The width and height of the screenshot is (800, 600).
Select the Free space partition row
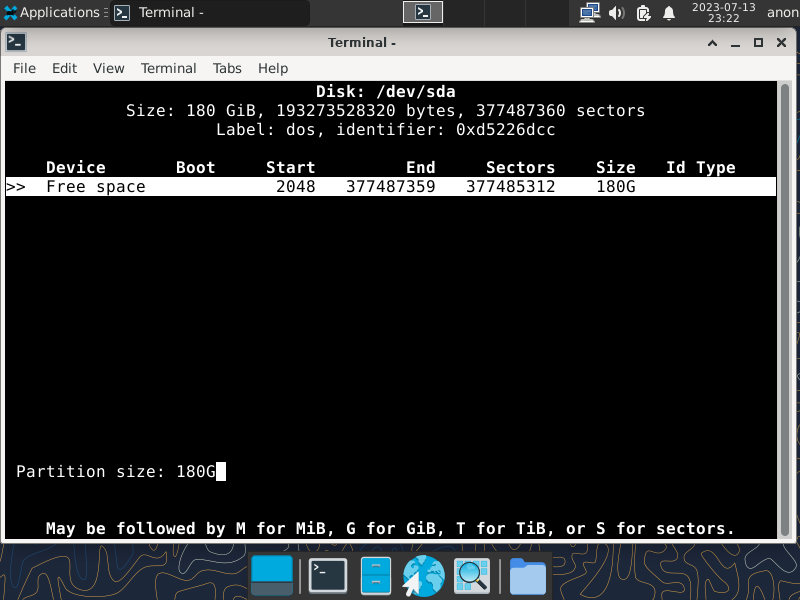[x=391, y=187]
